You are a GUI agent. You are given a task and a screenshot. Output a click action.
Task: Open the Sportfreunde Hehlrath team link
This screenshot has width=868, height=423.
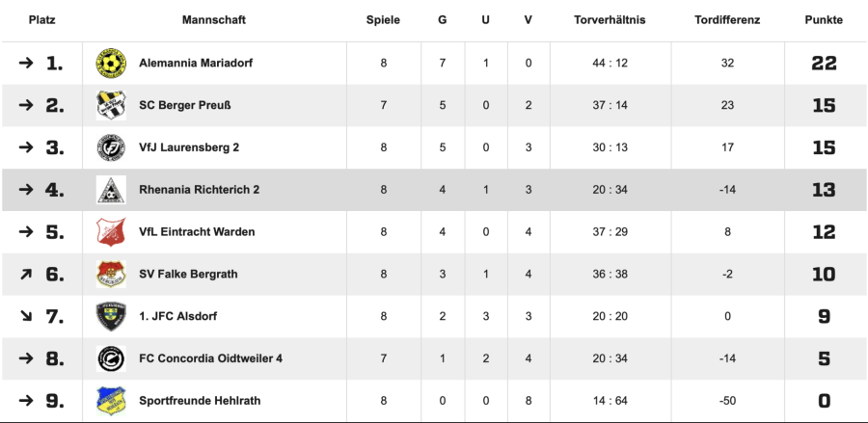[200, 401]
